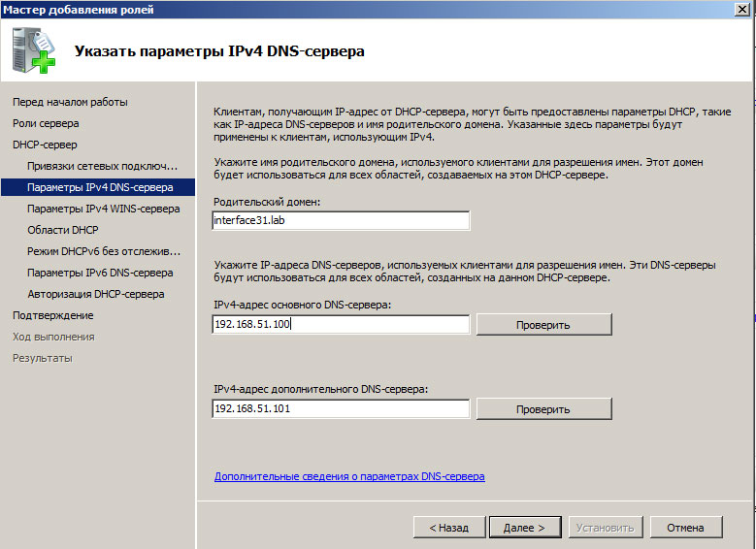Click the 'Ход выполнения' sidebar entry
The image size is (756, 549).
[x=53, y=337]
